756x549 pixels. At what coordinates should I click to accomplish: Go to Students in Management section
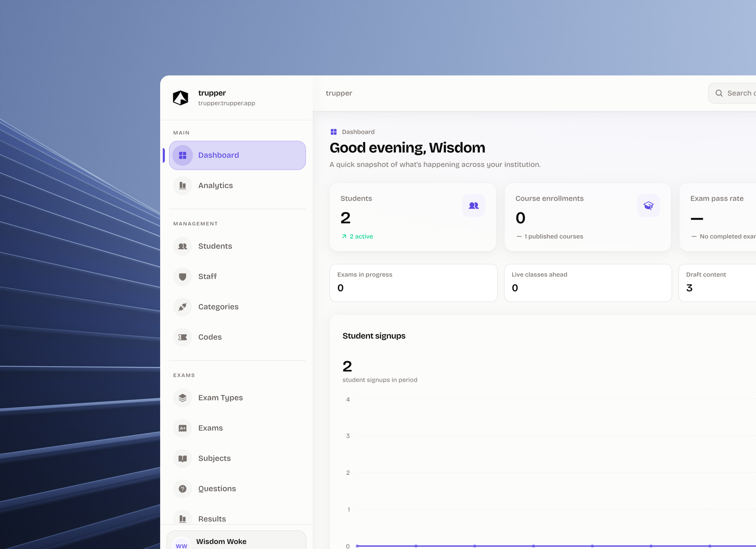tap(237, 246)
